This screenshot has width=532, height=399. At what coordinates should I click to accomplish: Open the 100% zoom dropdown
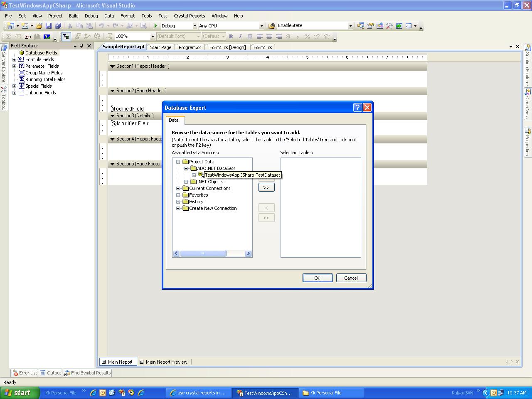(153, 36)
